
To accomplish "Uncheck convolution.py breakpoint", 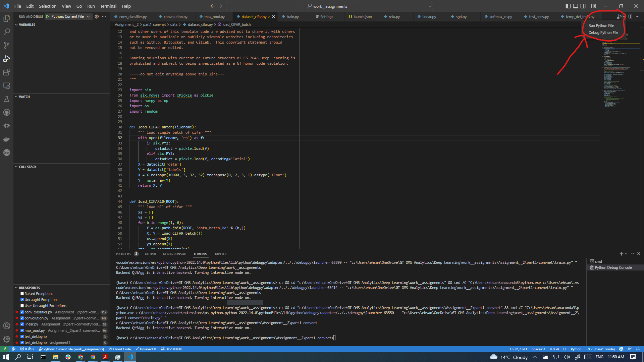I will [x=22, y=318].
